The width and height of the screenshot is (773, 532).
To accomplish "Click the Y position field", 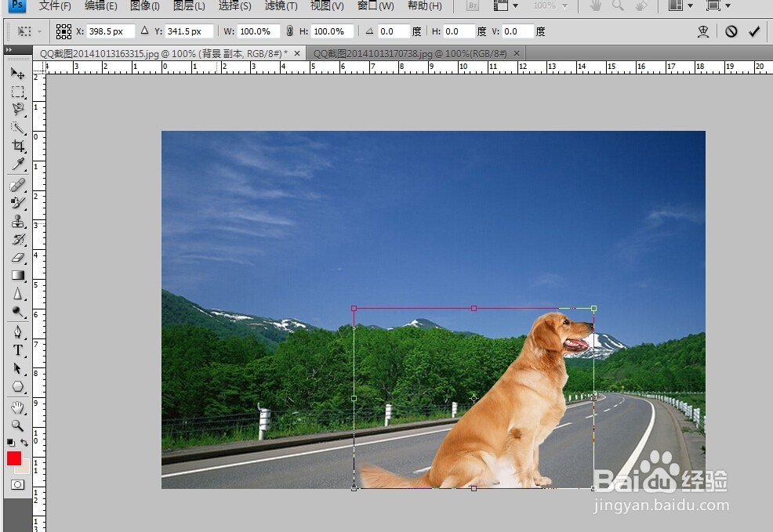I will click(189, 31).
